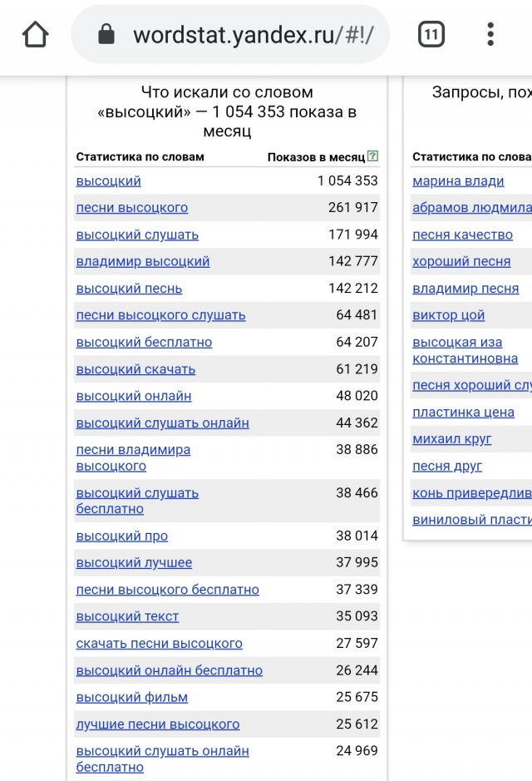Click the value 48 020

(x=357, y=396)
